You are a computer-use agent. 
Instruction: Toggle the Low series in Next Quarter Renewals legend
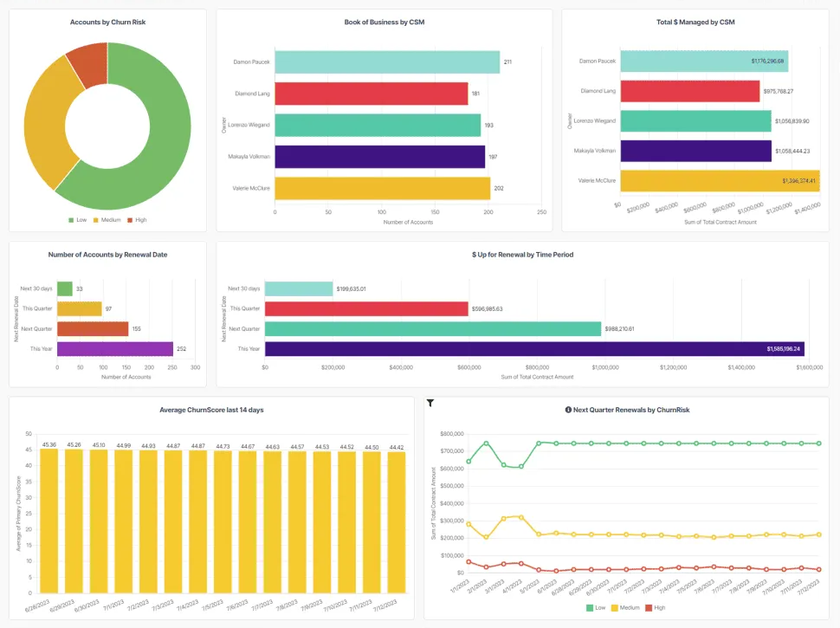tap(599, 608)
